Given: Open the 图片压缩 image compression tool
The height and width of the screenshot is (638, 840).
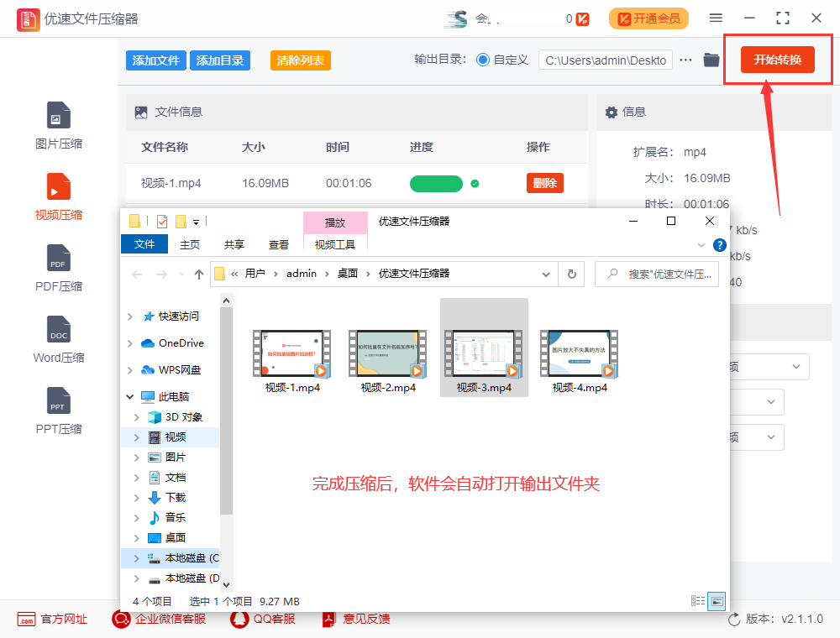Looking at the screenshot, I should pyautogui.click(x=59, y=126).
